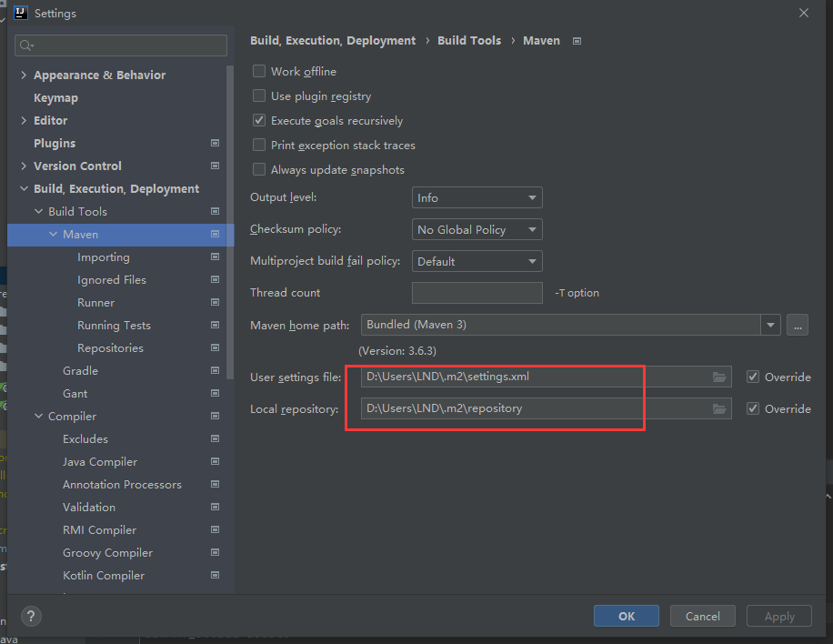Click the User settings file path field
The width and height of the screenshot is (833, 644).
(547, 377)
